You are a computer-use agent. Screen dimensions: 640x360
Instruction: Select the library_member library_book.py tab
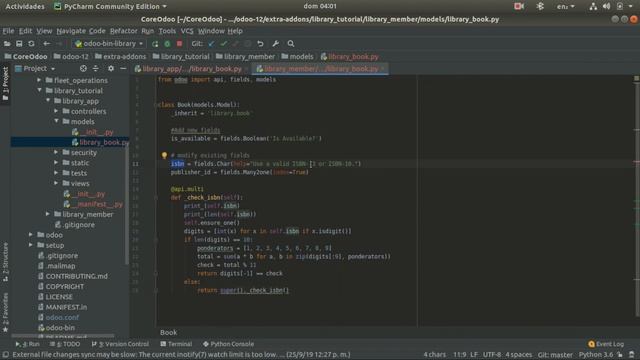pyautogui.click(x=321, y=69)
